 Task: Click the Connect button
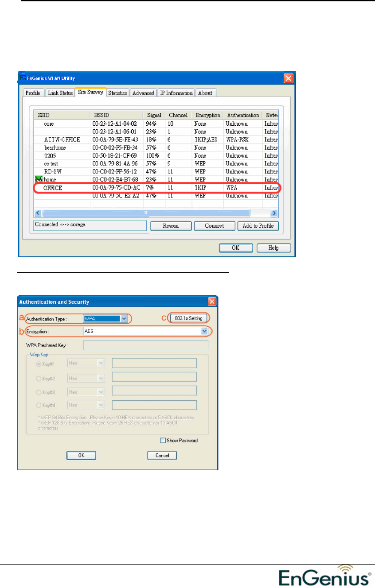pyautogui.click(x=215, y=226)
